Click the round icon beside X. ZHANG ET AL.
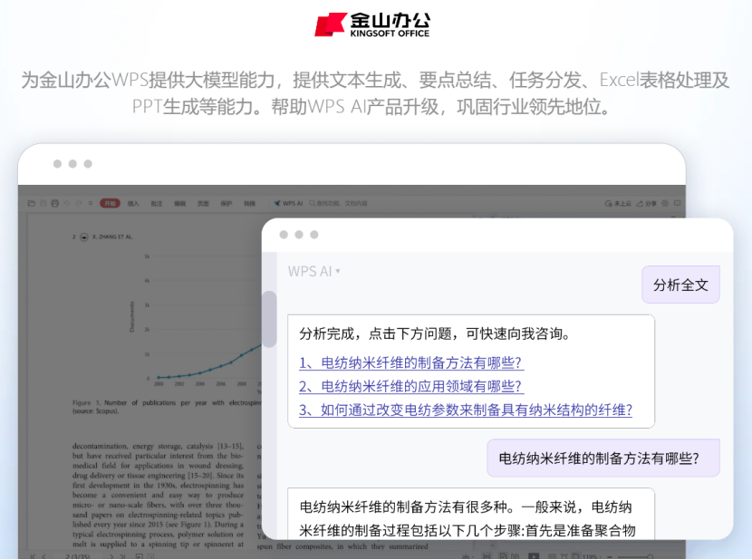Viewport: 752px width, 560px height. [x=84, y=237]
